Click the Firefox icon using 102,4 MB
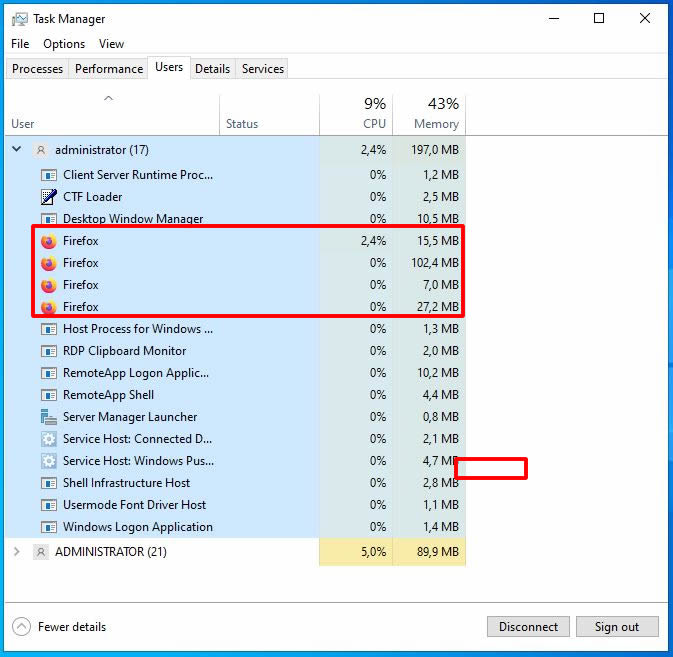Image resolution: width=673 pixels, height=657 pixels. [x=49, y=263]
